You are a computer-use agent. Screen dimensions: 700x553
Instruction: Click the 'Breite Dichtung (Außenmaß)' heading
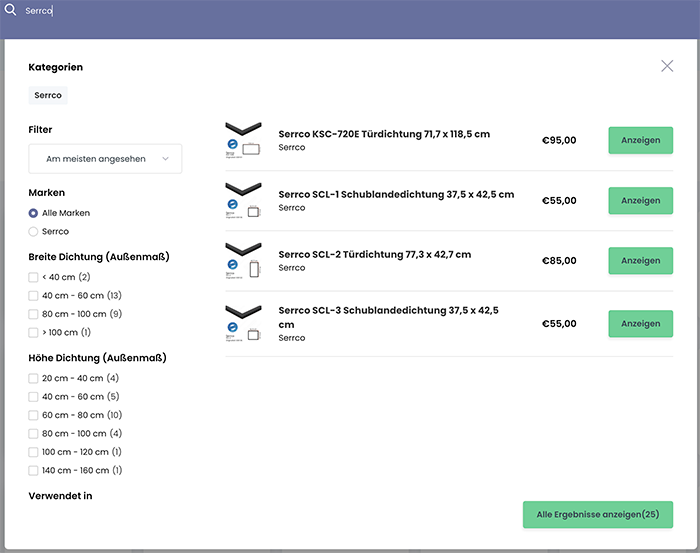99,257
